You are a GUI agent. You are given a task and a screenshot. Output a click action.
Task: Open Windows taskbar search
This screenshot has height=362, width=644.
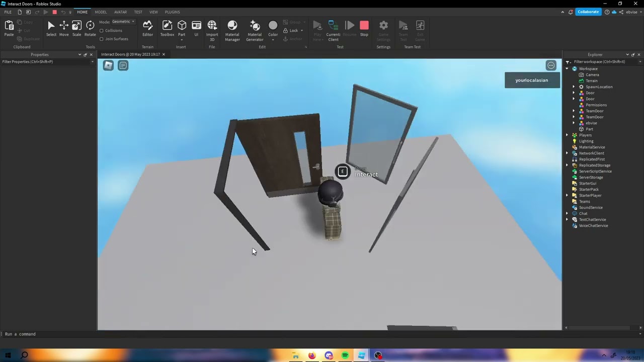(24, 355)
